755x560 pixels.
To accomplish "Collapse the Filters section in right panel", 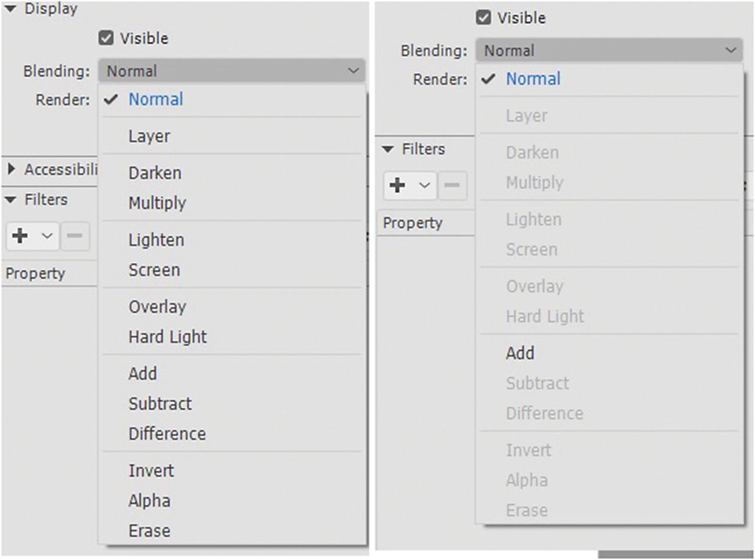I will coord(388,149).
